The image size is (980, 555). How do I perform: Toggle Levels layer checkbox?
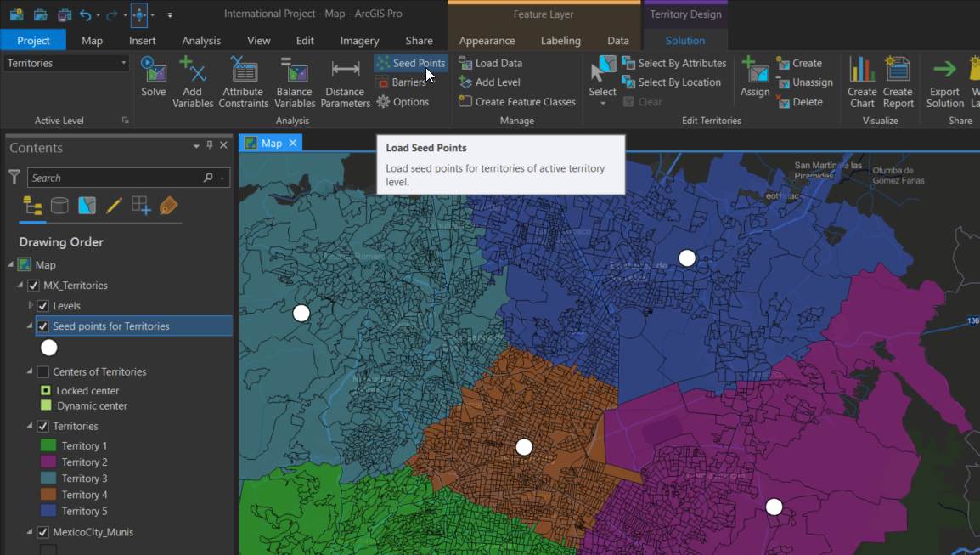click(x=43, y=306)
